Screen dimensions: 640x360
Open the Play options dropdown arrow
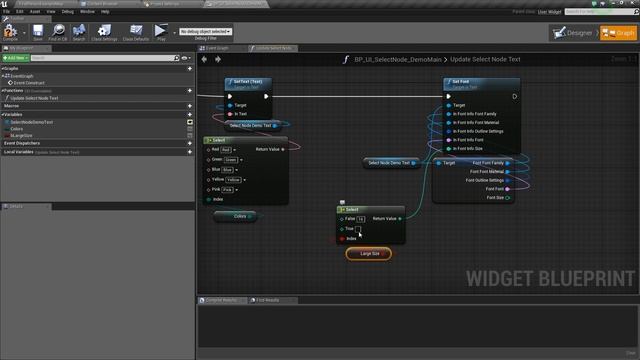point(175,32)
